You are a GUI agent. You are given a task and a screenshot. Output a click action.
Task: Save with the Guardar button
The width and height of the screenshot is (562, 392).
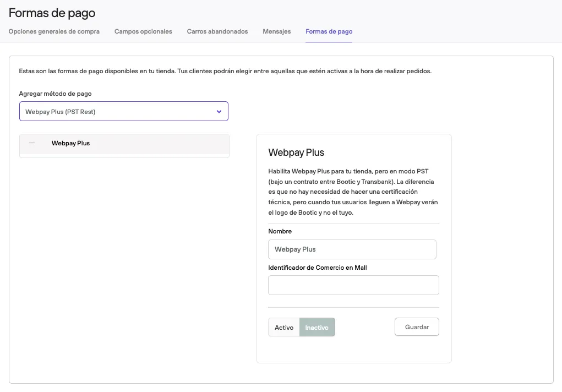[417, 327]
